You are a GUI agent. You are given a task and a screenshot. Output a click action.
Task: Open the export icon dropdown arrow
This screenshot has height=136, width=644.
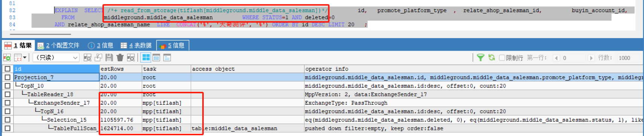(25, 57)
